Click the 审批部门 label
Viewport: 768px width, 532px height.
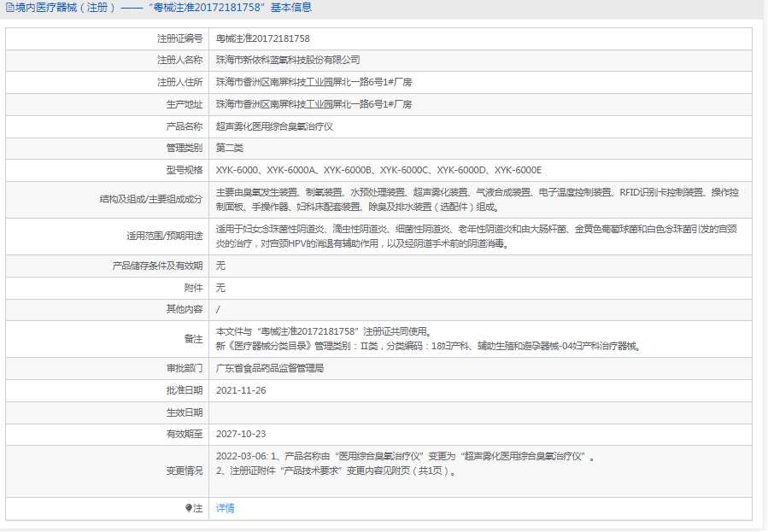point(185,368)
